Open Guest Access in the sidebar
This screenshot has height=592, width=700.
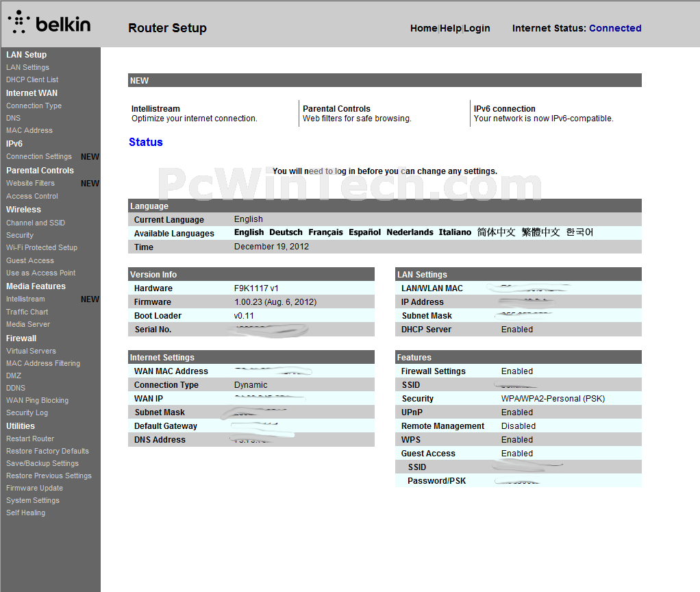click(x=30, y=260)
